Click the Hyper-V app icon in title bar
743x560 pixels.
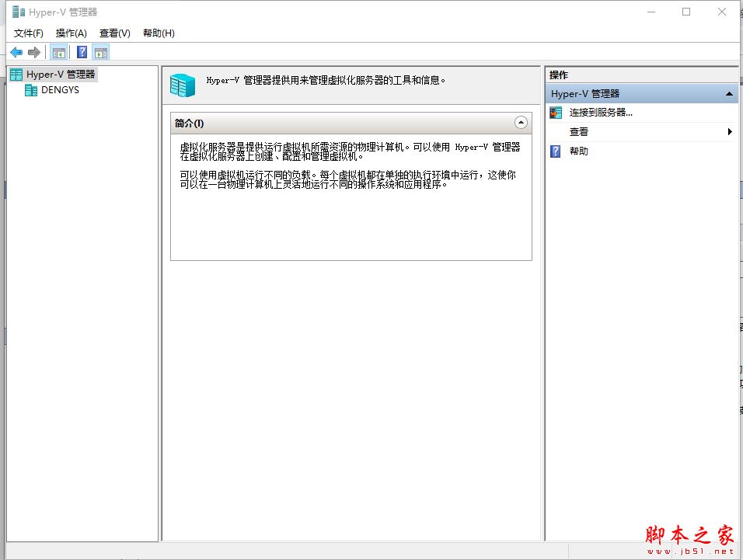[19, 12]
